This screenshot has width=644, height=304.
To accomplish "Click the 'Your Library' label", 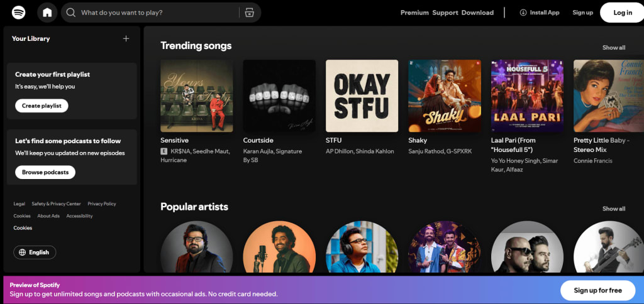I will [x=31, y=38].
